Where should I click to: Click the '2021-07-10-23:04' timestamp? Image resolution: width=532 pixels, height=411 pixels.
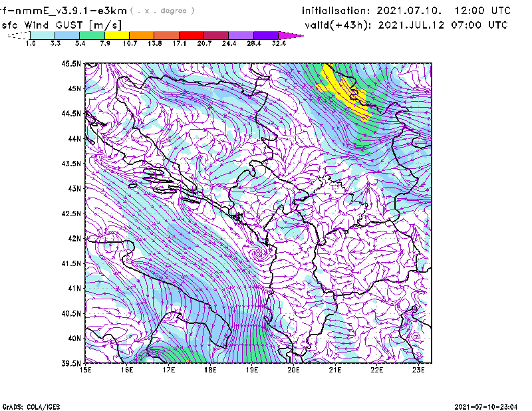pos(486,407)
